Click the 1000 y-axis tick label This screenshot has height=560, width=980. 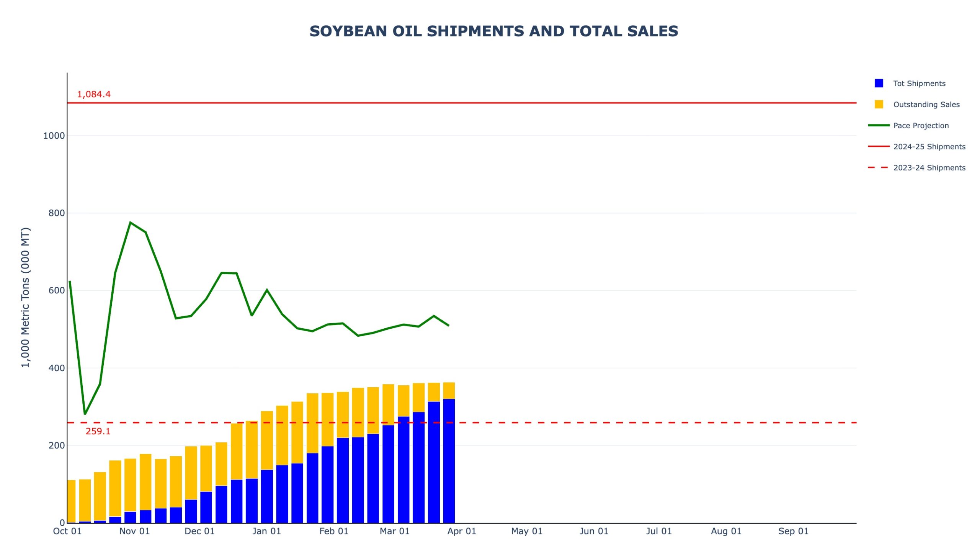click(54, 136)
